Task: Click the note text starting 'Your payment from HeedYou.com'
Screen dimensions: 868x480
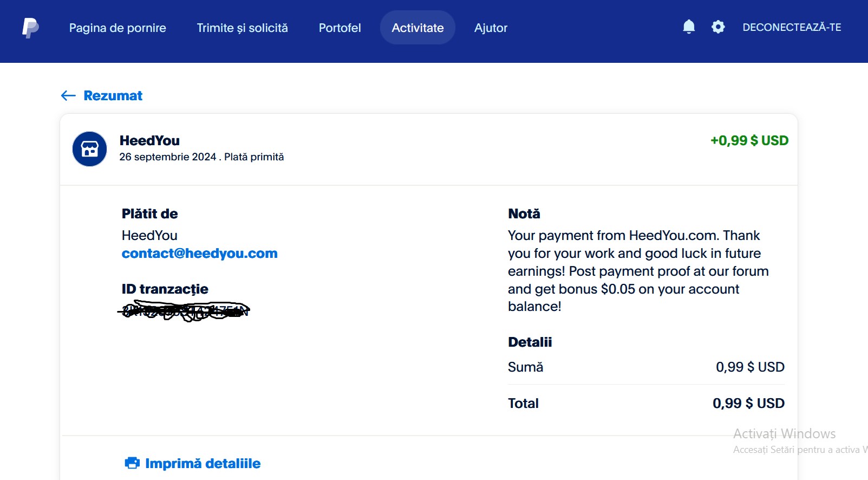Action: (x=638, y=271)
